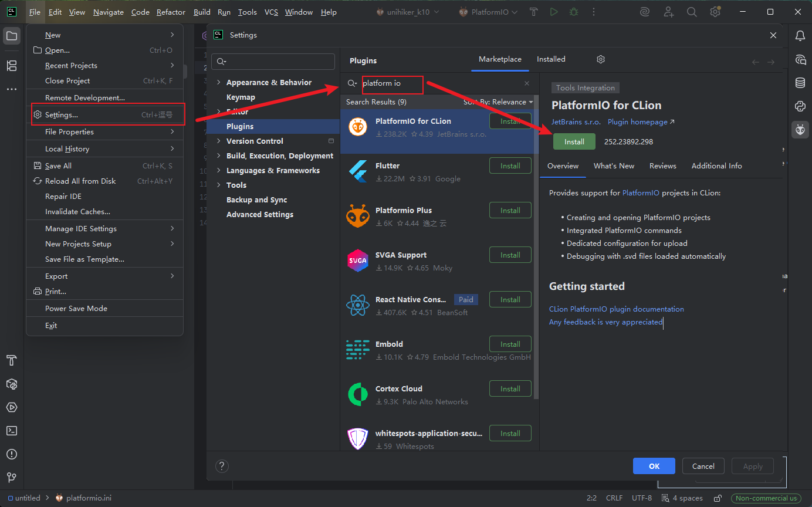Open the Database tool window icon
Viewport: 812px width, 507px height.
pyautogui.click(x=800, y=83)
